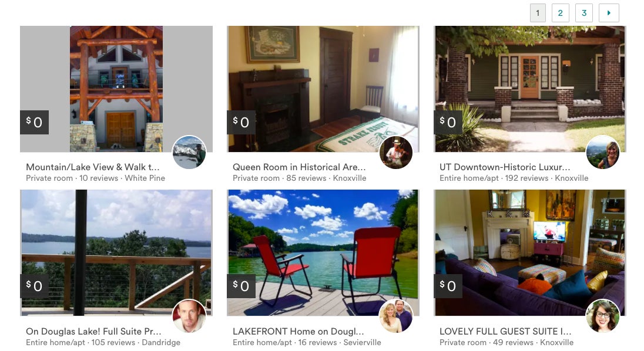This screenshot has width=644, height=351.
Task: Open UT Downtown-Historic Luxury listing title
Action: point(505,167)
